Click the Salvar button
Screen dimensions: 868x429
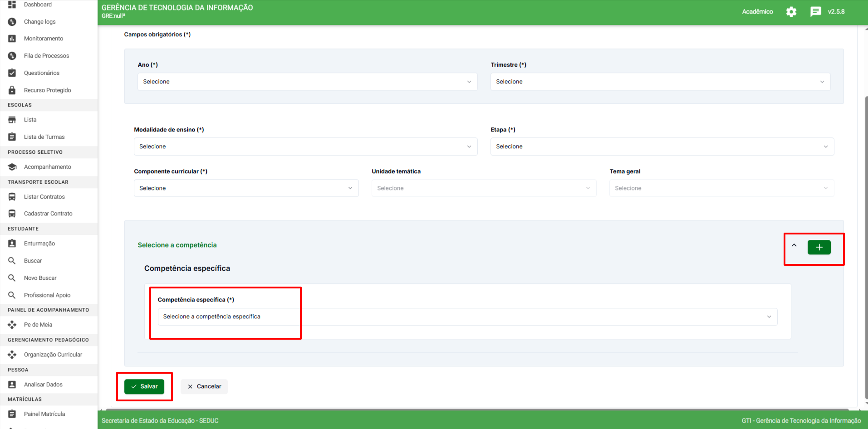(144, 386)
